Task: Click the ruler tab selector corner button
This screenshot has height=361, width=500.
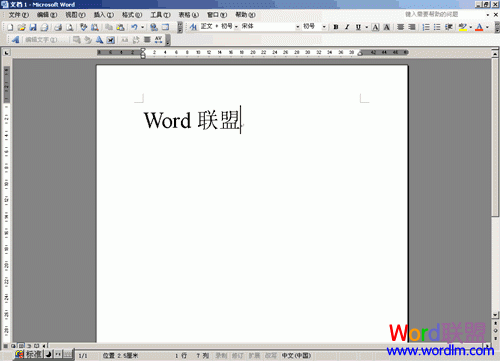Action: point(6,52)
